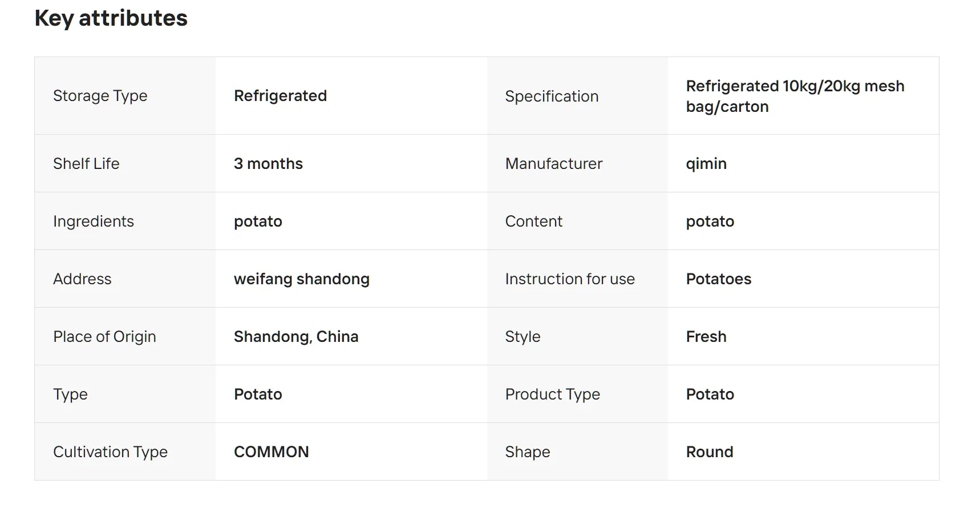
Task: Click the Storage Type label cell
Action: (x=100, y=96)
